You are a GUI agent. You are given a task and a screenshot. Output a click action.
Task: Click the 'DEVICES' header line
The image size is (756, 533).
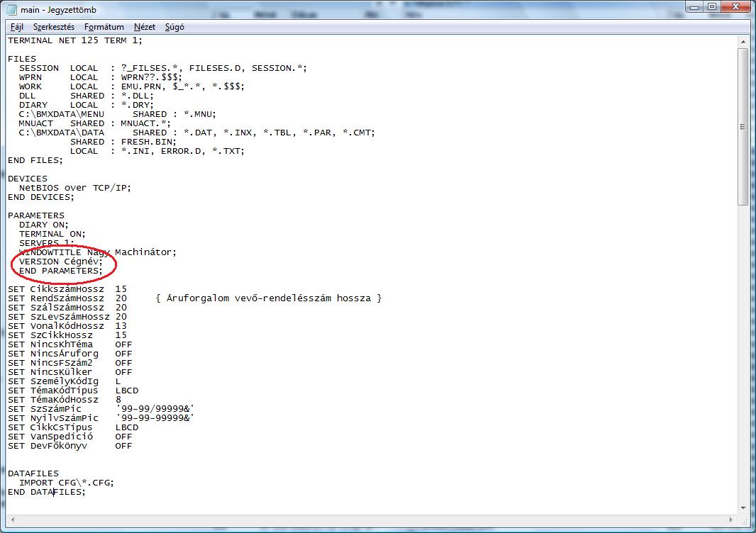pos(28,179)
